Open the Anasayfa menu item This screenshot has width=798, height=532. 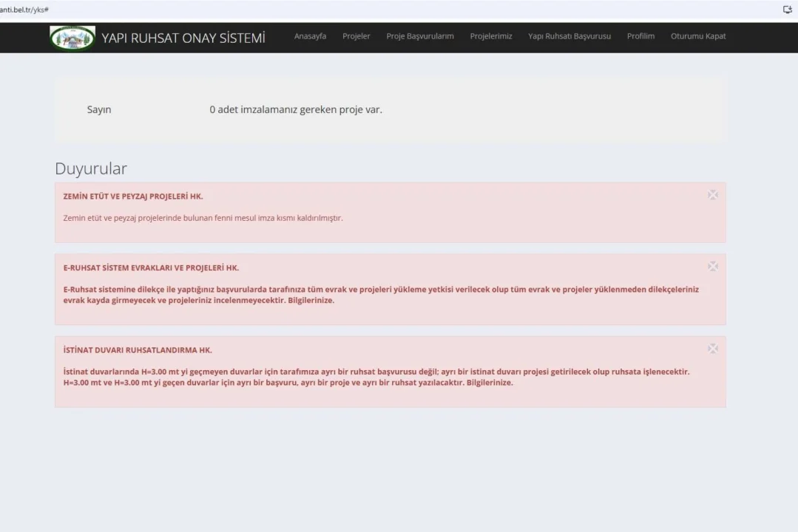click(310, 36)
